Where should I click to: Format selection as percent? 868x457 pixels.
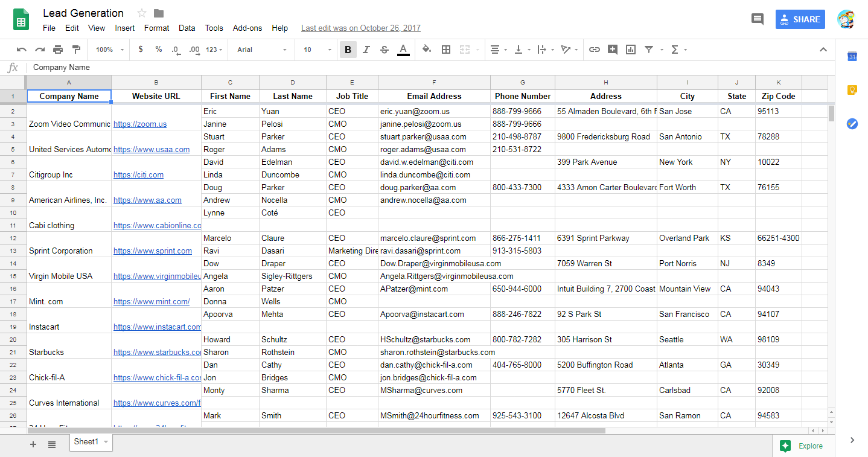[159, 50]
